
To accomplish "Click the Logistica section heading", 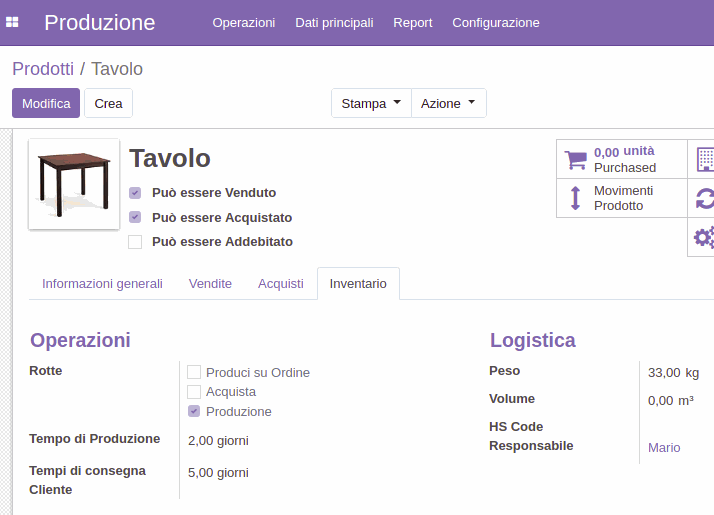I will point(532,340).
